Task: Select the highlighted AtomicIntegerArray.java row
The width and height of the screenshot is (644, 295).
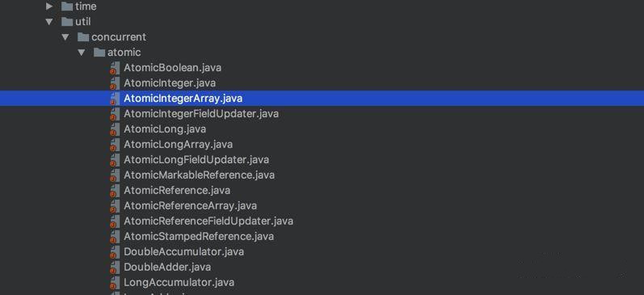Action: point(322,99)
